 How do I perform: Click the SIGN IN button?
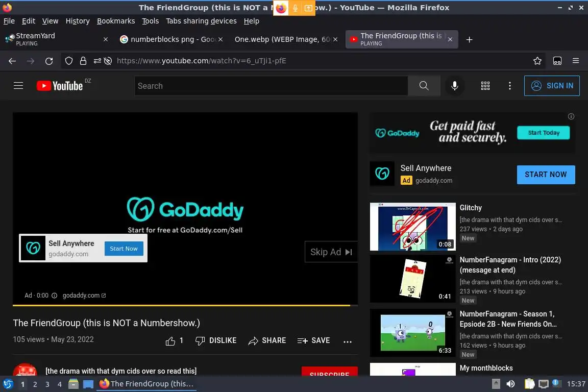click(x=552, y=86)
